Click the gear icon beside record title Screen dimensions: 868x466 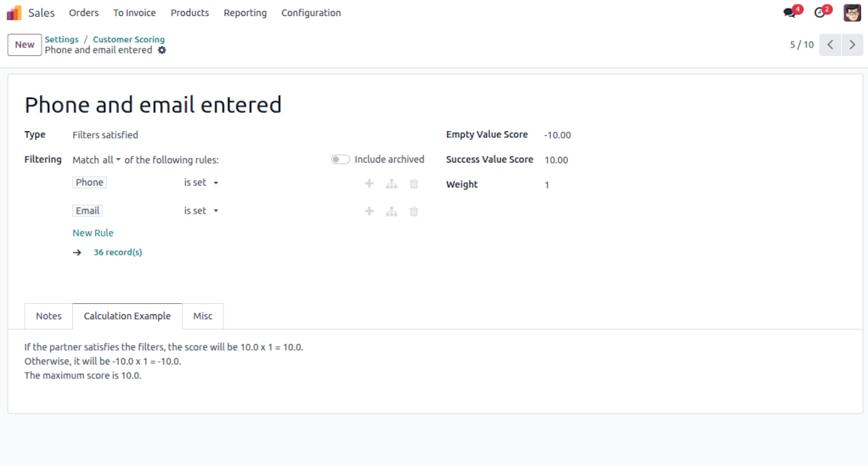[x=161, y=51]
